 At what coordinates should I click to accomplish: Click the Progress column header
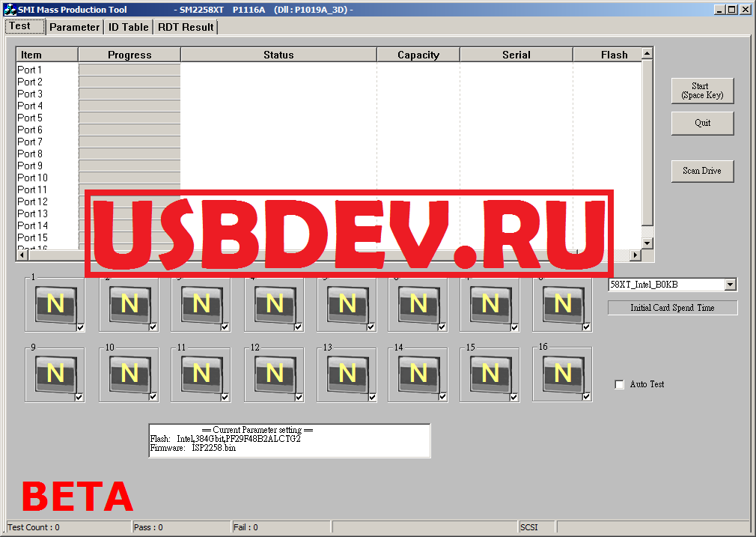coord(129,55)
